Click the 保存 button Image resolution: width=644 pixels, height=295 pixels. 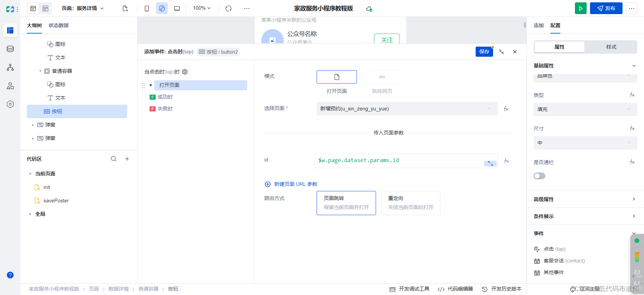484,52
